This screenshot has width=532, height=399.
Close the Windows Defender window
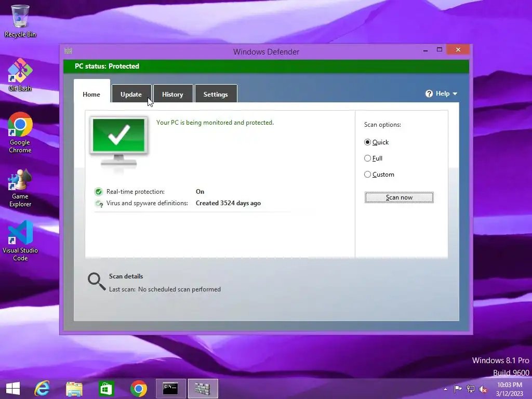tap(458, 50)
